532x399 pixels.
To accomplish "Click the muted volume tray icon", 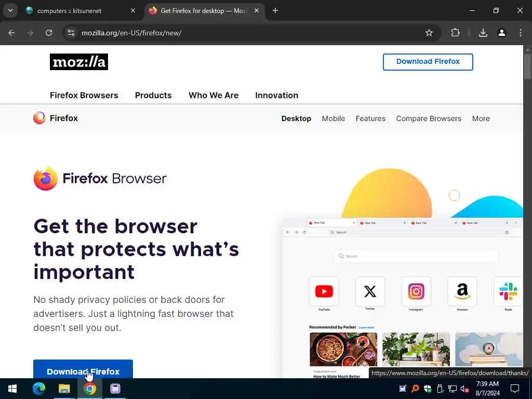I will (464, 389).
